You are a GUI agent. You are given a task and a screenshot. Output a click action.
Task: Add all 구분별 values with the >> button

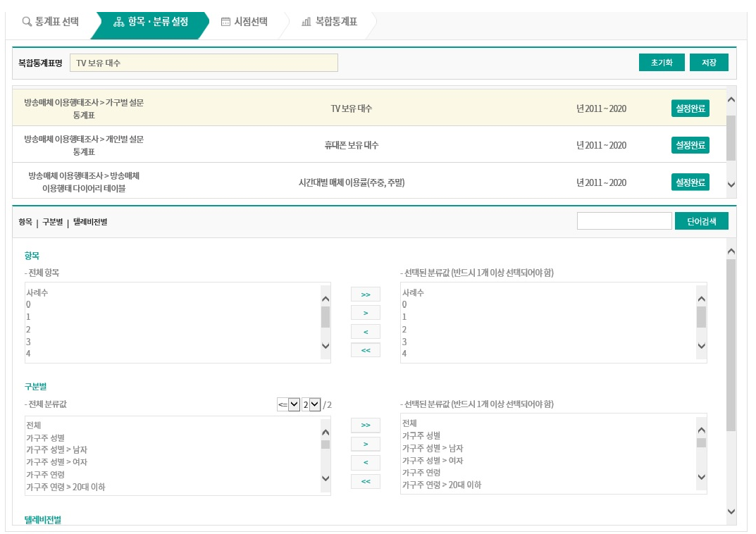pos(365,425)
